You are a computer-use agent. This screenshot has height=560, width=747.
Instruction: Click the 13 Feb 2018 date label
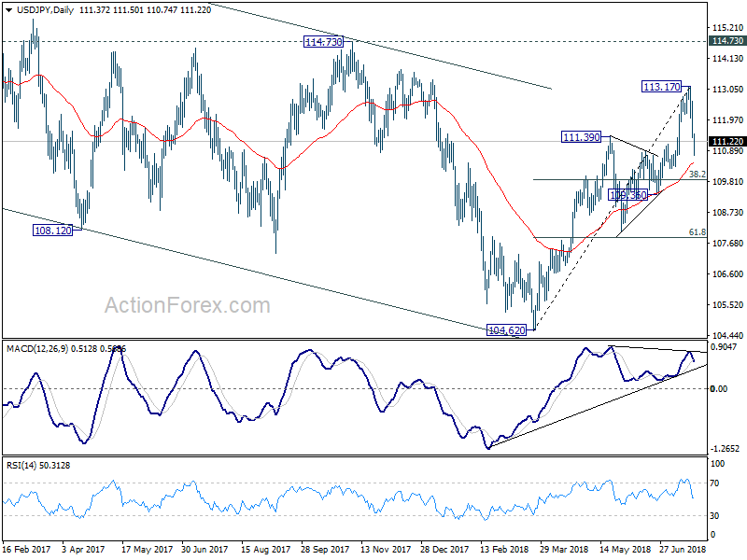click(x=504, y=549)
